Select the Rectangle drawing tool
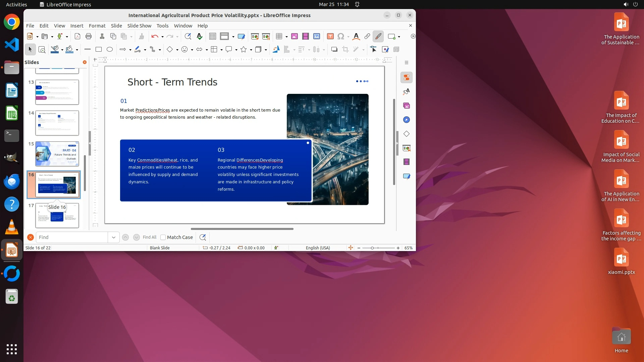Screen dimensions: 644x362 coord(99,50)
